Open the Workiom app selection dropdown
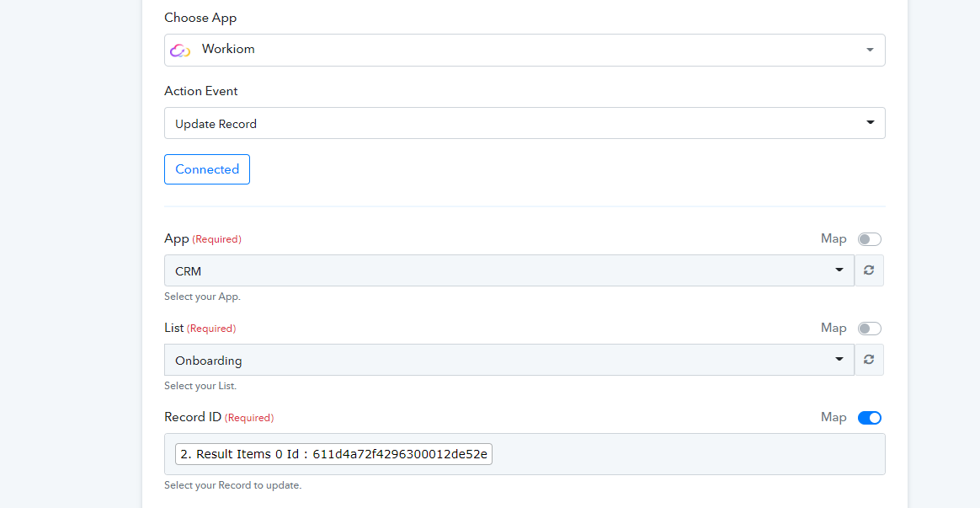980x508 pixels. pos(524,50)
